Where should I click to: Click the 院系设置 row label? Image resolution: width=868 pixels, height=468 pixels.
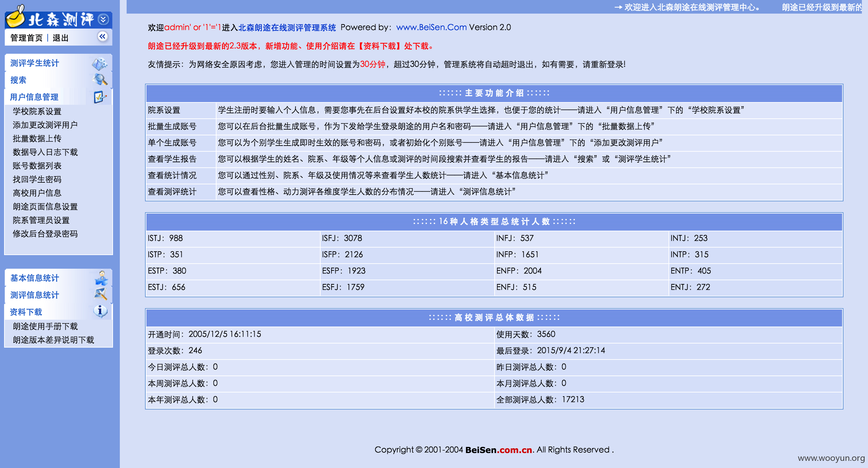[x=181, y=110]
